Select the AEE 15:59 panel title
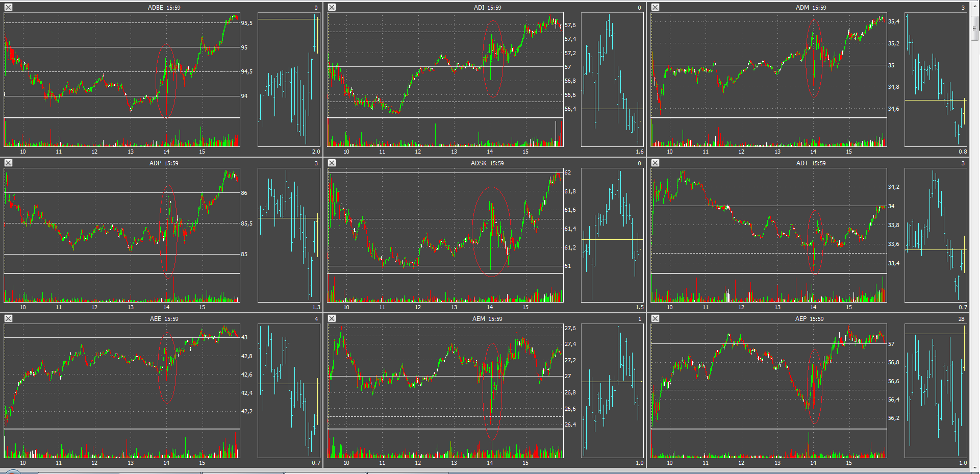980x474 pixels. (164, 319)
